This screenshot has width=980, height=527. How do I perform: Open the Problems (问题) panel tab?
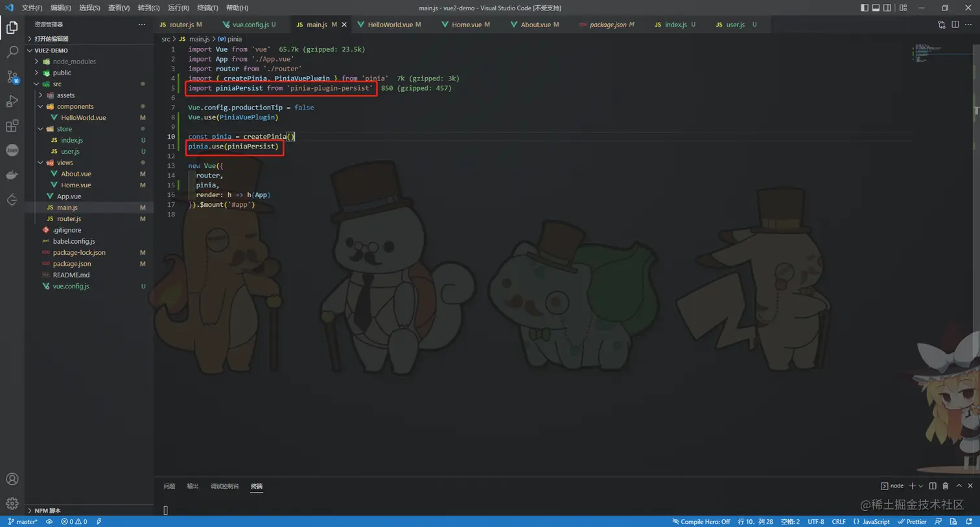(169, 486)
